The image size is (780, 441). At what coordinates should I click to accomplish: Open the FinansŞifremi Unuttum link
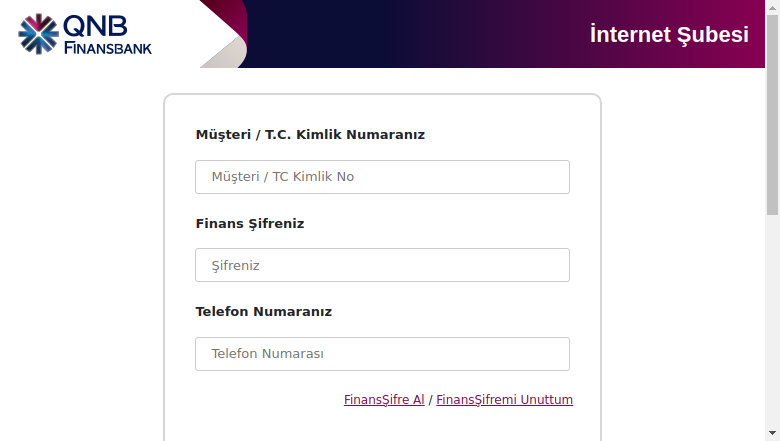(x=504, y=400)
